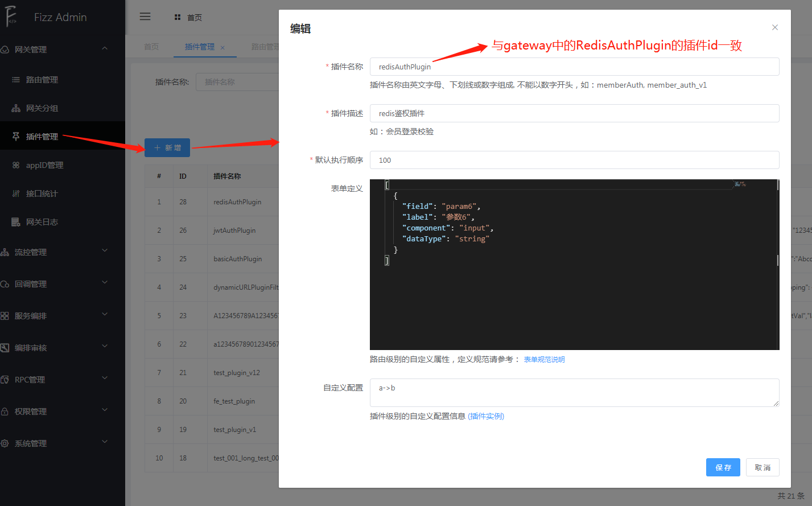
Task: Switch to the 插件管理 tab
Action: [200, 47]
